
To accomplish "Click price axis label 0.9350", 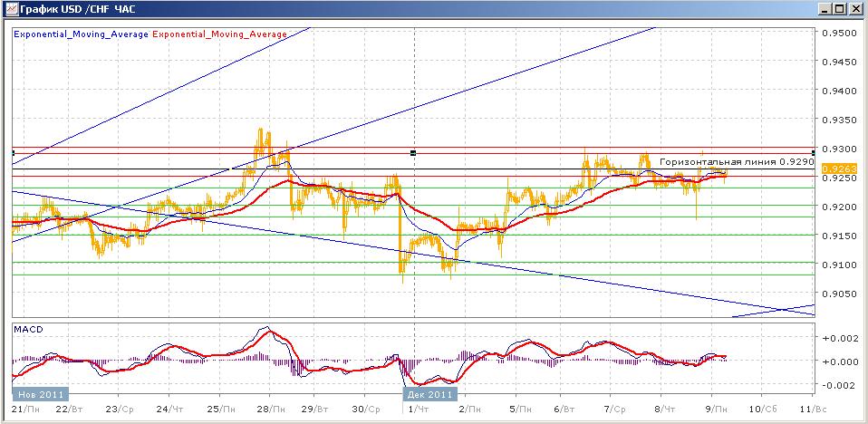I will click(840, 120).
